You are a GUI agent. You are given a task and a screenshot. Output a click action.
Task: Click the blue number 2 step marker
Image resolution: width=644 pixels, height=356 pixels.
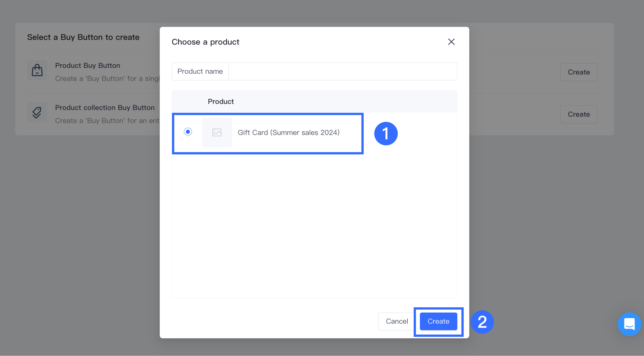(482, 322)
